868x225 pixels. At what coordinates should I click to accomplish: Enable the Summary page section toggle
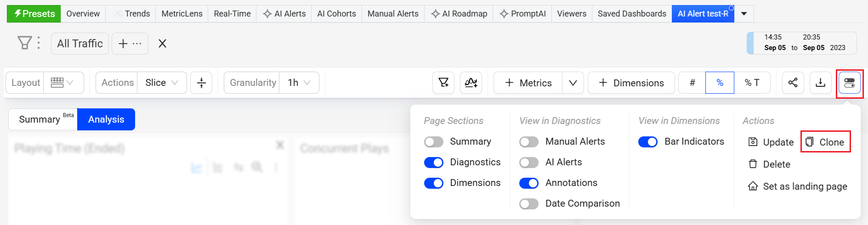pos(433,141)
